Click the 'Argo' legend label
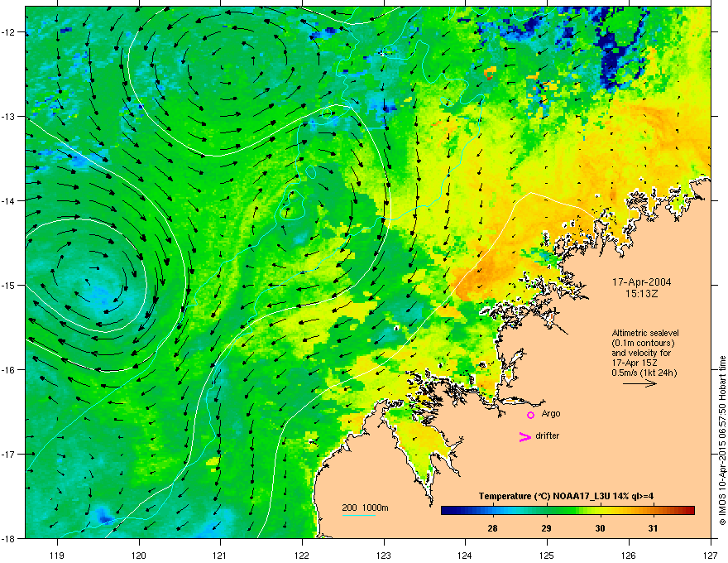This screenshot has width=728, height=563. click(551, 413)
